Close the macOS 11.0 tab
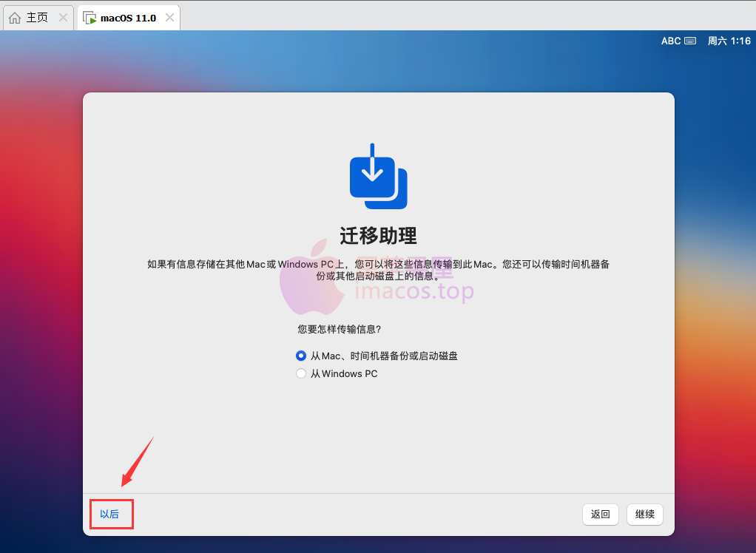Viewport: 756px width, 553px height. click(169, 18)
